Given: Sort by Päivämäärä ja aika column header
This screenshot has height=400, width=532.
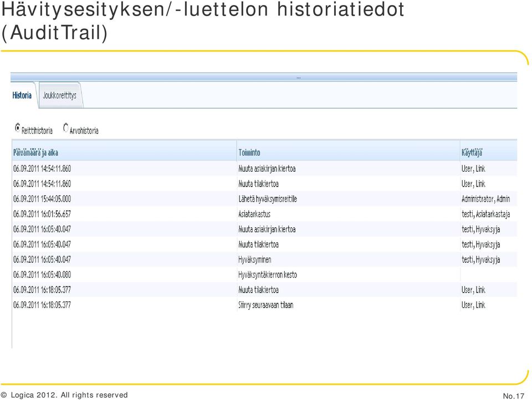Looking at the screenshot, I should point(36,152).
